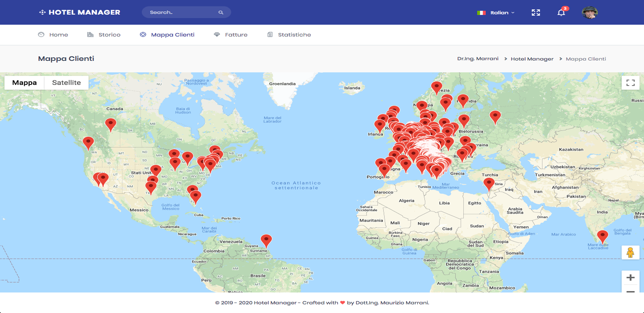Screen dimensions: 644x313
Task: Click the search magnifier icon
Action: click(221, 13)
